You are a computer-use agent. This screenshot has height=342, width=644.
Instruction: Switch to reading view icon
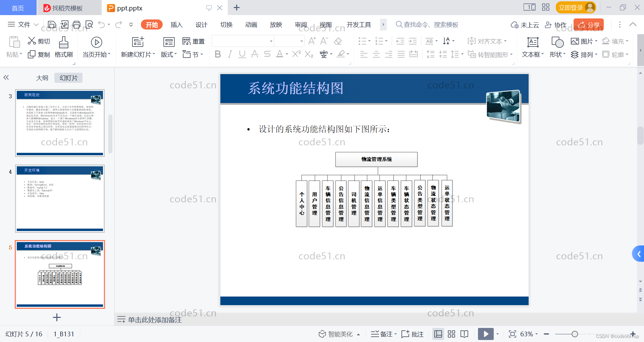point(464,334)
